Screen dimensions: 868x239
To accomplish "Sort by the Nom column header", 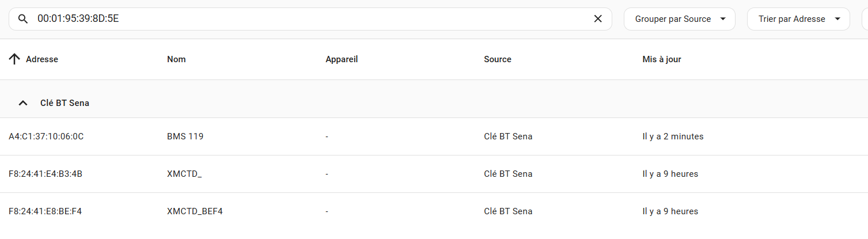I will [176, 59].
